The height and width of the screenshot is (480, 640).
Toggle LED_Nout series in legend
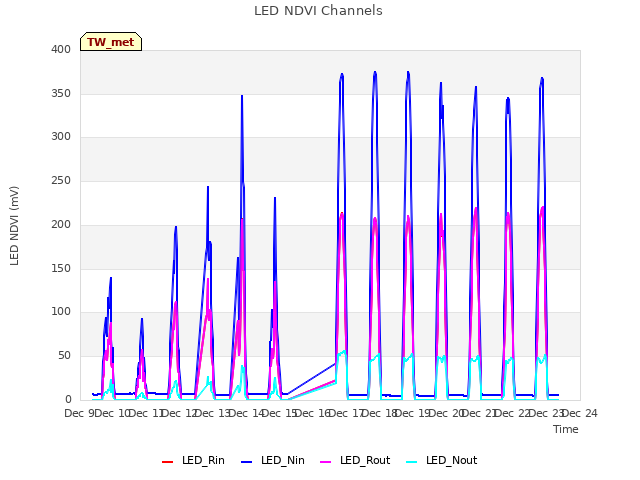[x=442, y=460]
